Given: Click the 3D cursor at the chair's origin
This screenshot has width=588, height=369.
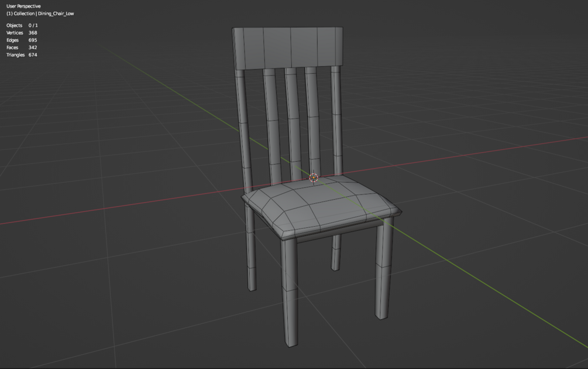Looking at the screenshot, I should tap(314, 178).
